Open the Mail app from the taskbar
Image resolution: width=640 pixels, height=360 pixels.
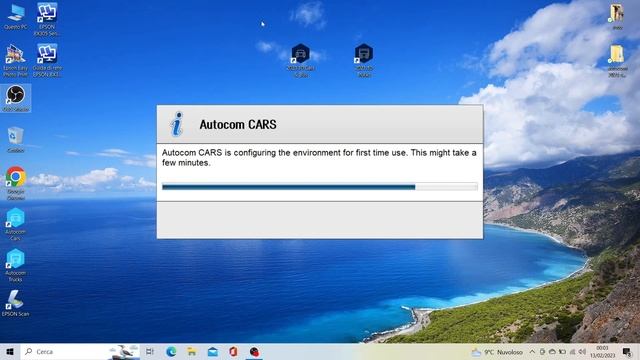click(213, 351)
